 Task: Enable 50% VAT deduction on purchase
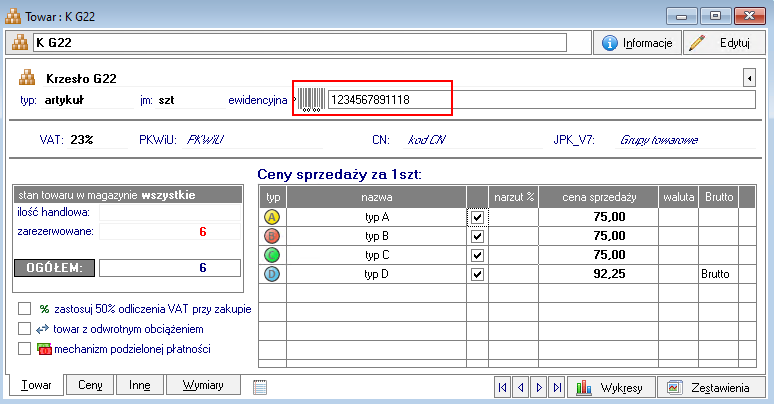(x=25, y=309)
